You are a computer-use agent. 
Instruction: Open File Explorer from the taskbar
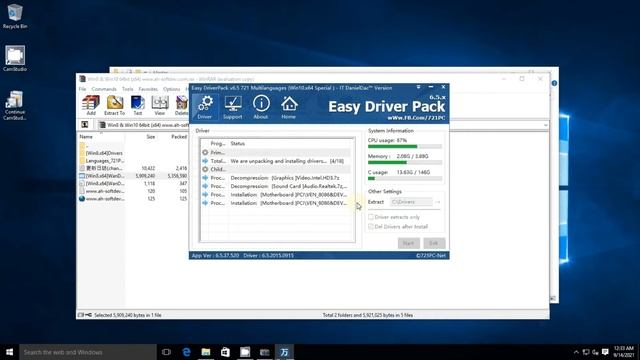[x=206, y=352]
